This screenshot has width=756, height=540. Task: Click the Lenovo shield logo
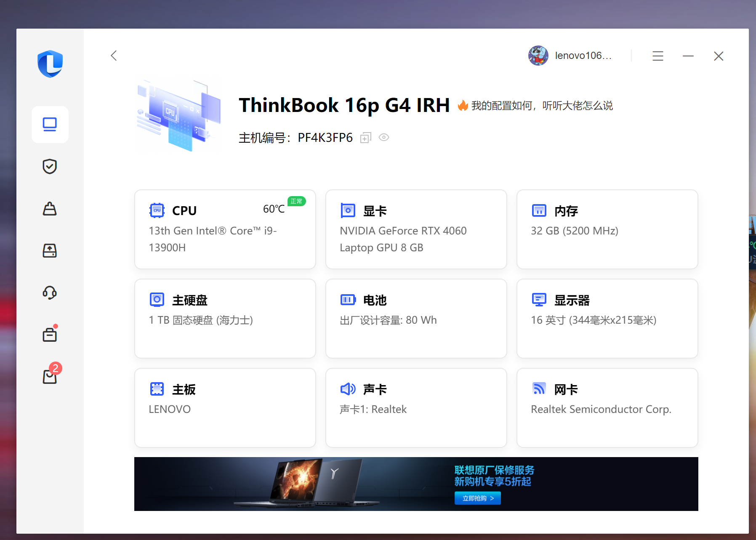pyautogui.click(x=50, y=64)
